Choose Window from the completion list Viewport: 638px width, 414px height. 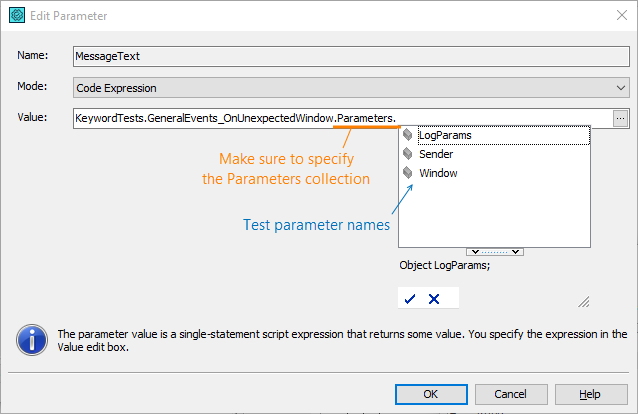point(438,173)
